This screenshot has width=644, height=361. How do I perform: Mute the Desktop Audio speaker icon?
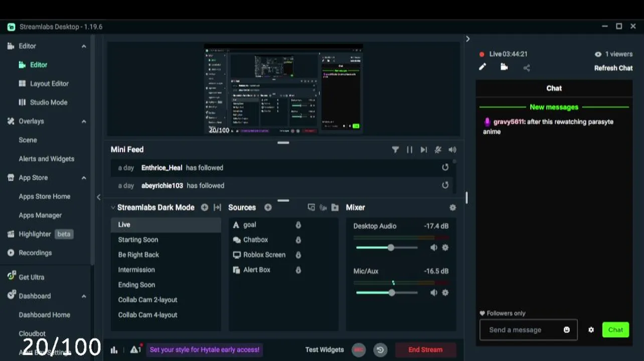click(x=433, y=247)
